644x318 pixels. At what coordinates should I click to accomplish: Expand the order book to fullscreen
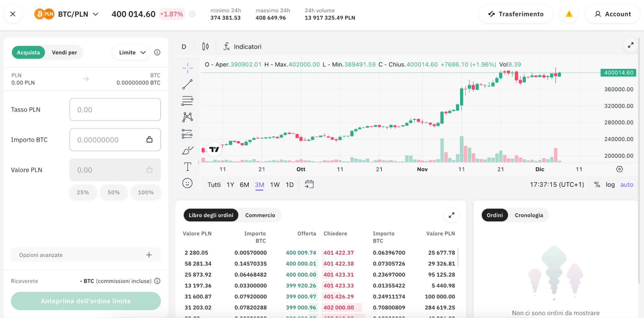pyautogui.click(x=451, y=215)
